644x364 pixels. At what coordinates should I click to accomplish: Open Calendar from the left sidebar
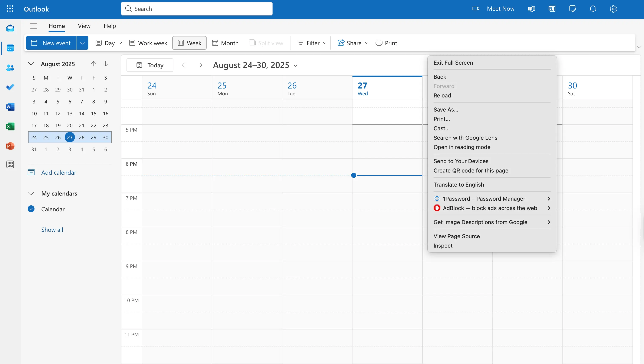tap(10, 48)
